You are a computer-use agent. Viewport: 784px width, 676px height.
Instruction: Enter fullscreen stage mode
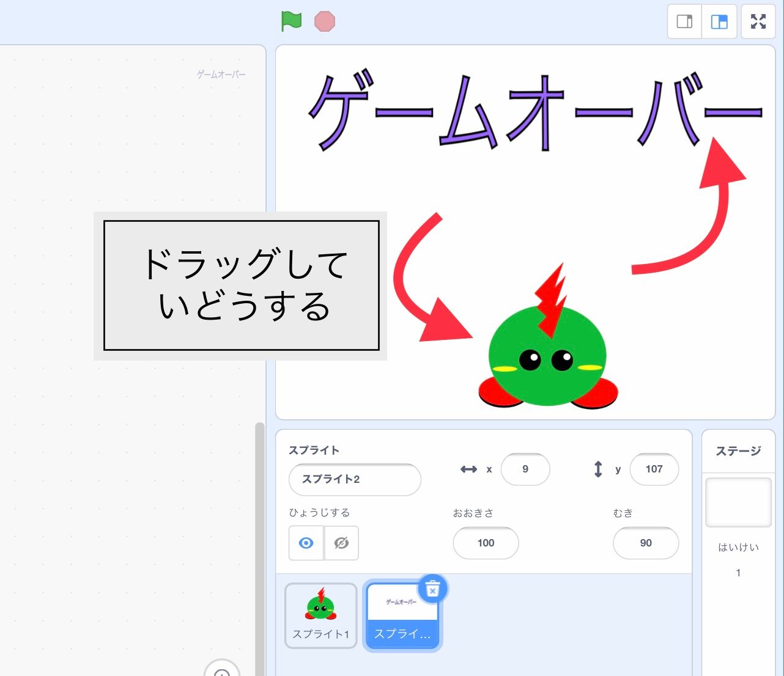pos(758,21)
